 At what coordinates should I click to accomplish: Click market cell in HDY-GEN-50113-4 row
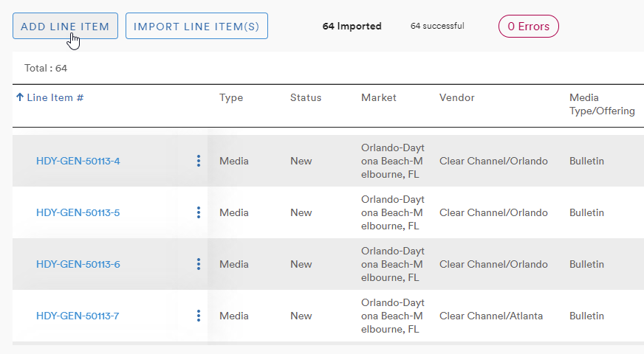pyautogui.click(x=393, y=161)
